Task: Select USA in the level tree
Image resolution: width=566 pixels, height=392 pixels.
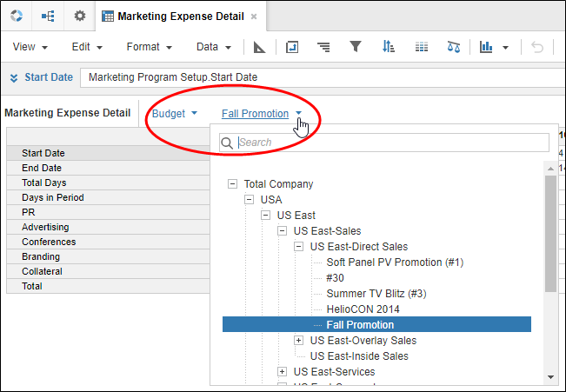Action: click(x=271, y=200)
